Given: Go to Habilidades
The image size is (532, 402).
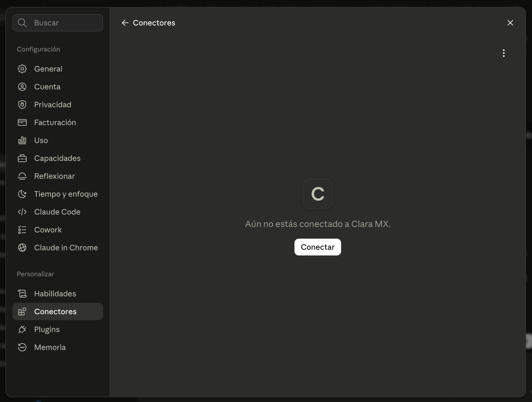Looking at the screenshot, I should (58, 294).
